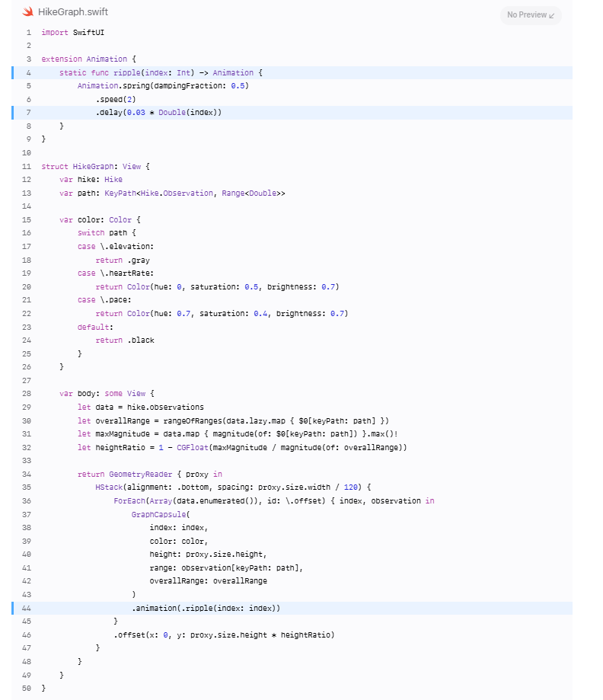Click 'let data = hike.observations' line
This screenshot has height=700, width=603.
click(141, 408)
